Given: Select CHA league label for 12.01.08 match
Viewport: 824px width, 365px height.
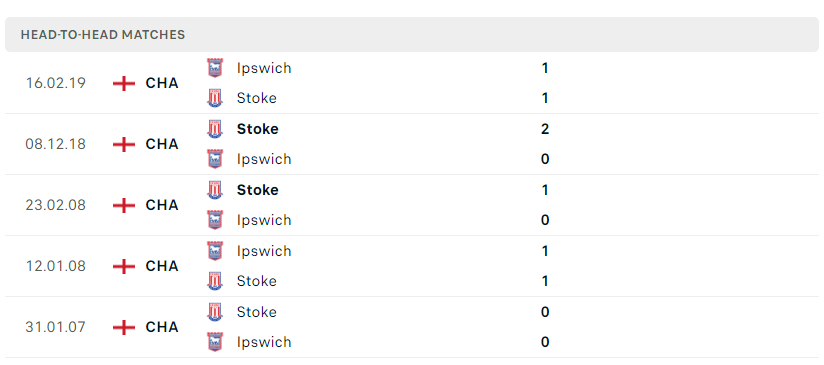Looking at the screenshot, I should tap(162, 266).
